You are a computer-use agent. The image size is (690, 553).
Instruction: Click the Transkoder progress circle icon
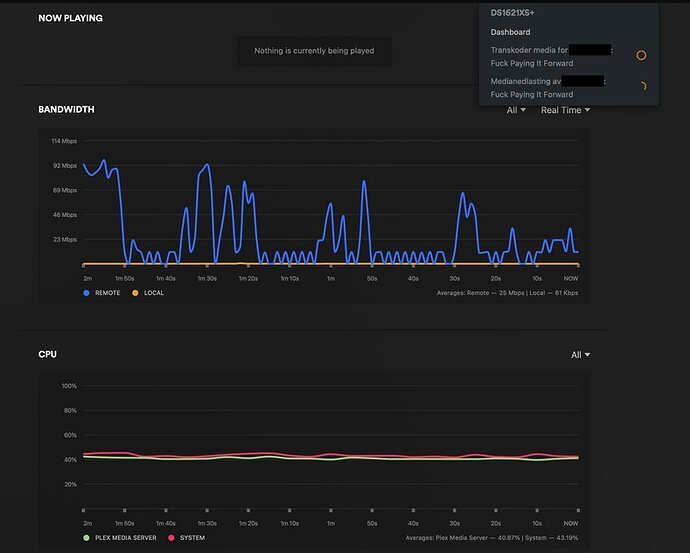click(641, 55)
